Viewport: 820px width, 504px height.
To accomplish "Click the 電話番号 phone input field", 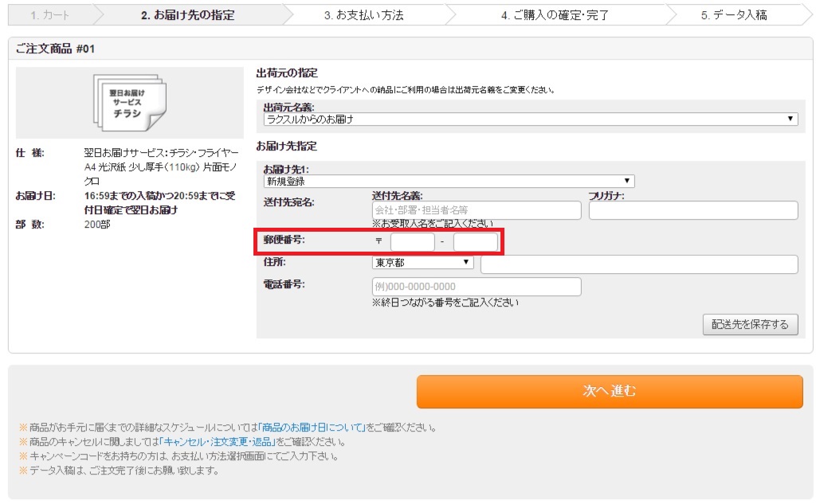I will pyautogui.click(x=477, y=287).
